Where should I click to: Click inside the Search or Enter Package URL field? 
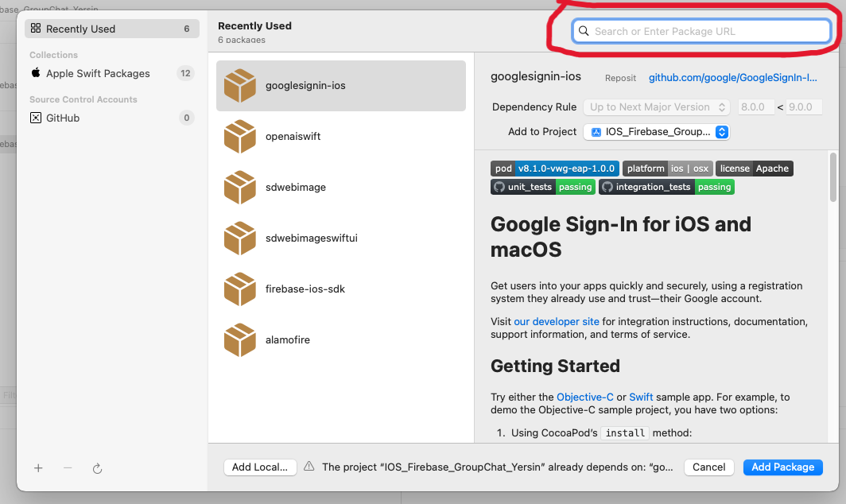700,31
